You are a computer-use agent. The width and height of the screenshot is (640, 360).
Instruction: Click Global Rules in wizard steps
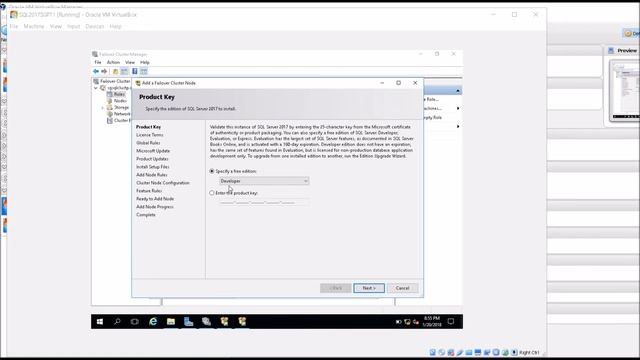pyautogui.click(x=148, y=143)
